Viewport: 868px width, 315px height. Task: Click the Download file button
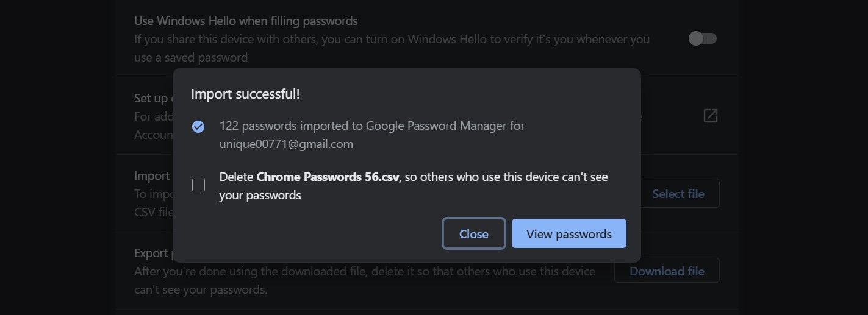tap(666, 271)
